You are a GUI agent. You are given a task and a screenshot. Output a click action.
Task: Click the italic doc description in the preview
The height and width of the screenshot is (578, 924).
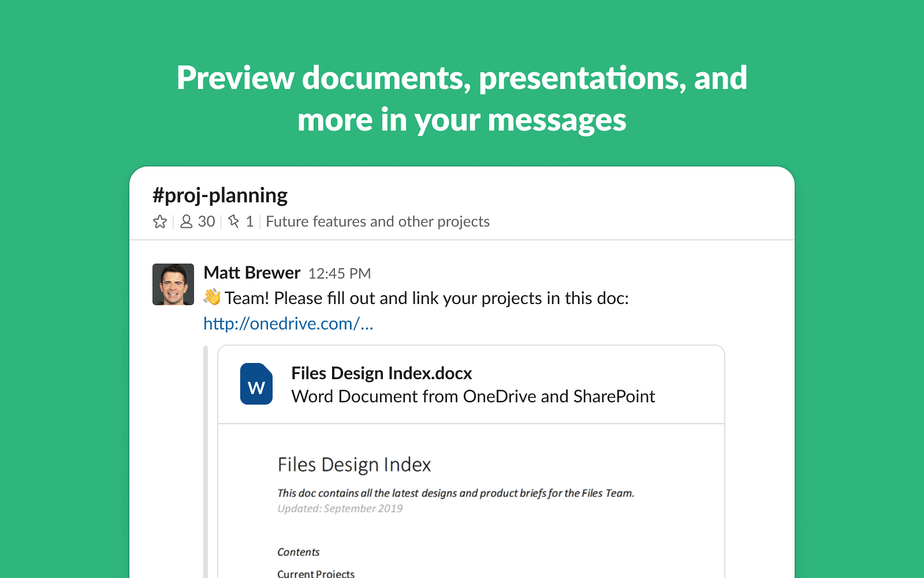coord(455,493)
